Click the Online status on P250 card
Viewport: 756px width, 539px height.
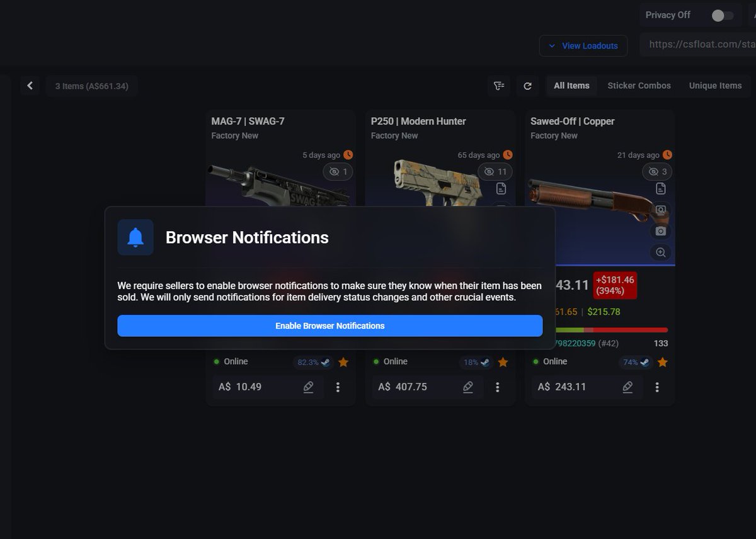(x=390, y=361)
